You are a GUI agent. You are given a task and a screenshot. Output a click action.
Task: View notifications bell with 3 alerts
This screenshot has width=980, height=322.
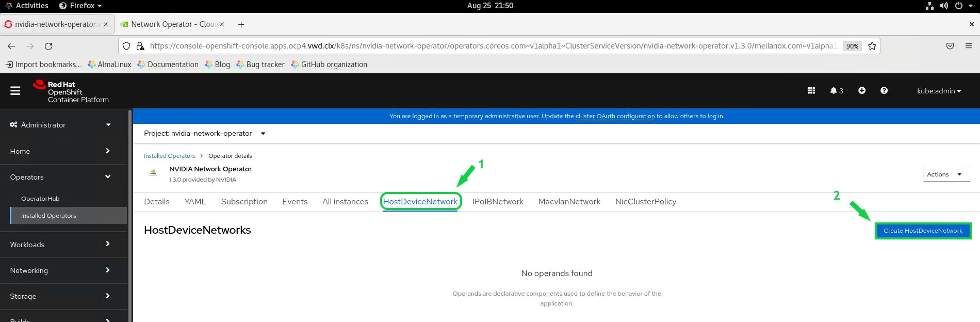tap(837, 91)
